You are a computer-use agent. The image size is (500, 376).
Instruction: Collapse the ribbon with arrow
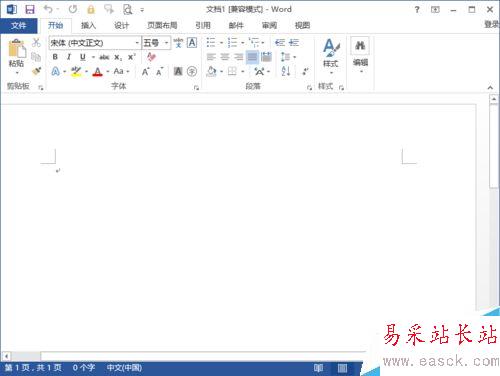[490, 88]
